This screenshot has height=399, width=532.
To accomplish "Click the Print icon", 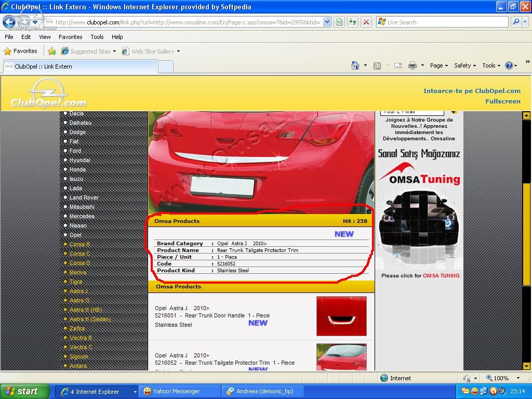I will click(x=412, y=65).
